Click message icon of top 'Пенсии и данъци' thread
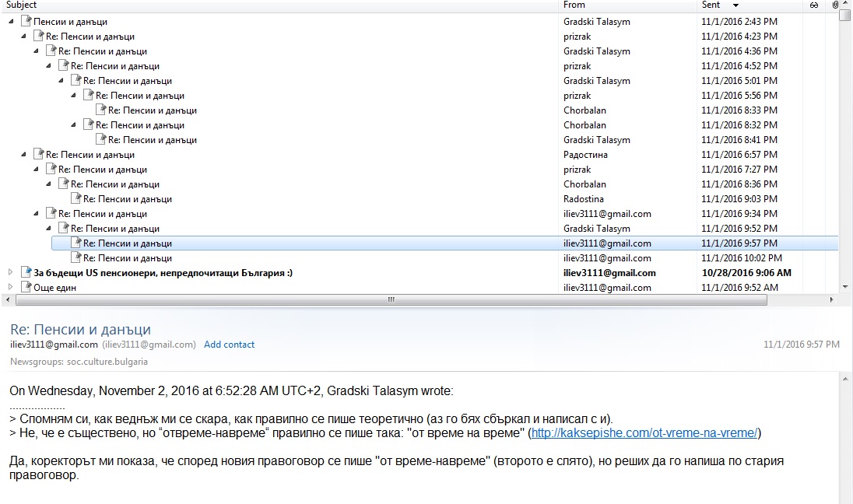The width and height of the screenshot is (853, 504). click(26, 21)
